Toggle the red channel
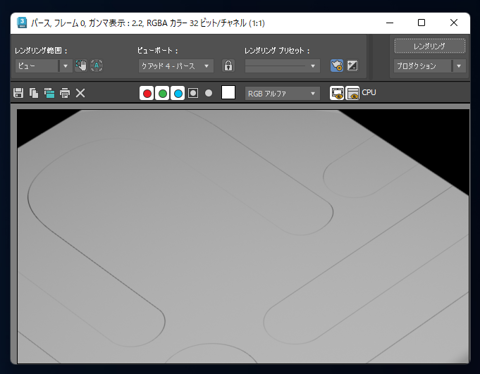Viewport: 480px width, 374px height. [x=147, y=93]
